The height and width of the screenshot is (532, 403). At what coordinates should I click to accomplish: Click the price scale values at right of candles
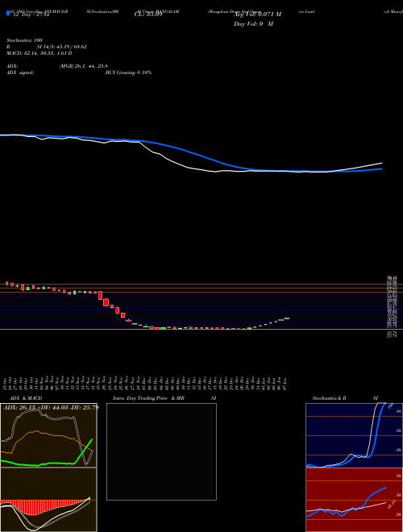(x=393, y=306)
